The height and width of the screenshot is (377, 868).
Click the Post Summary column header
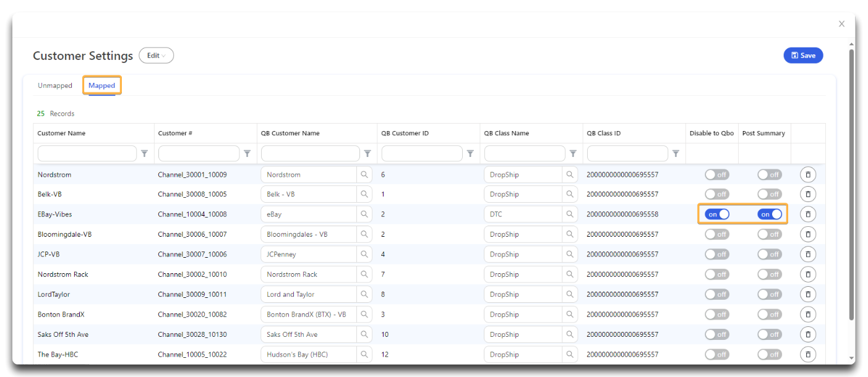763,133
